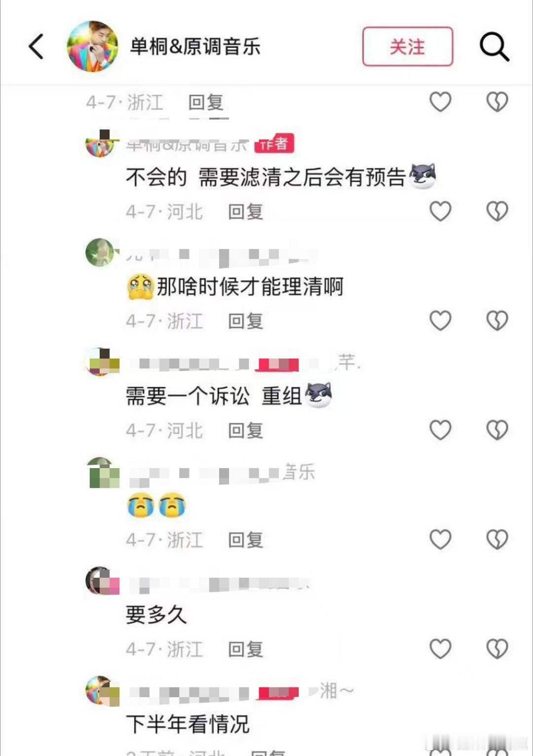Like the 不会的 需要滤清 comment
533x756 pixels.
pyautogui.click(x=440, y=211)
